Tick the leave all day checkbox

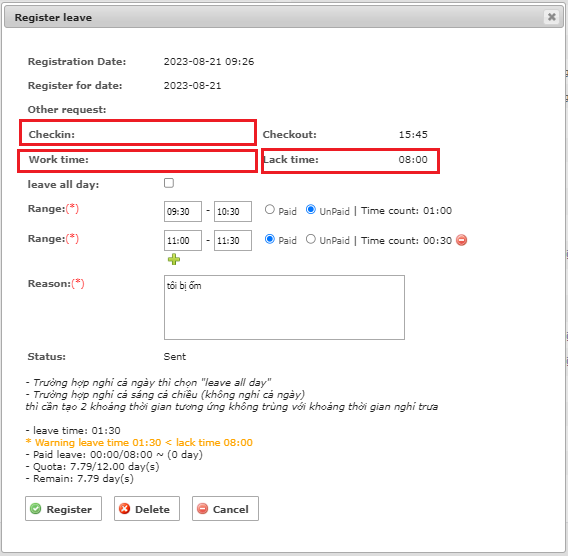click(169, 183)
